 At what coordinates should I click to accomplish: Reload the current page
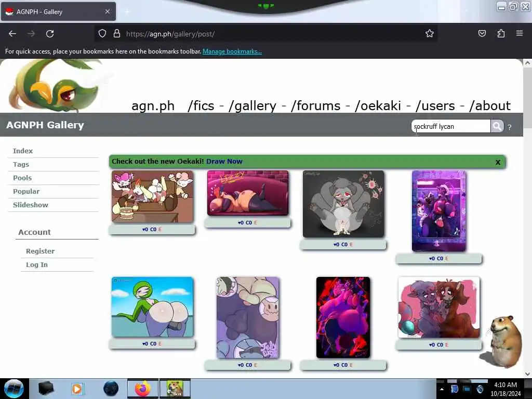(50, 34)
